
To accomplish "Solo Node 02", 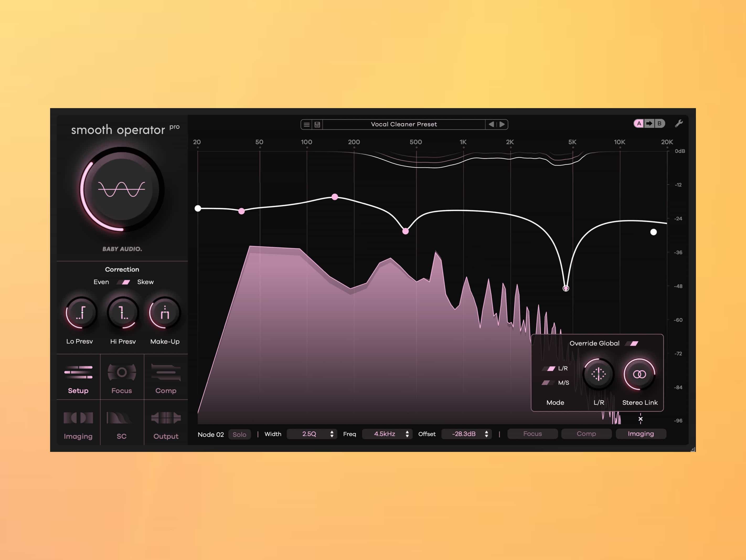I will (239, 435).
